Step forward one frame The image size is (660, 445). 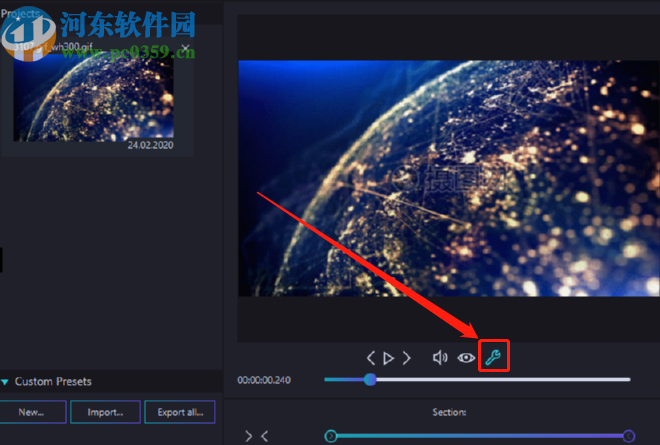406,358
